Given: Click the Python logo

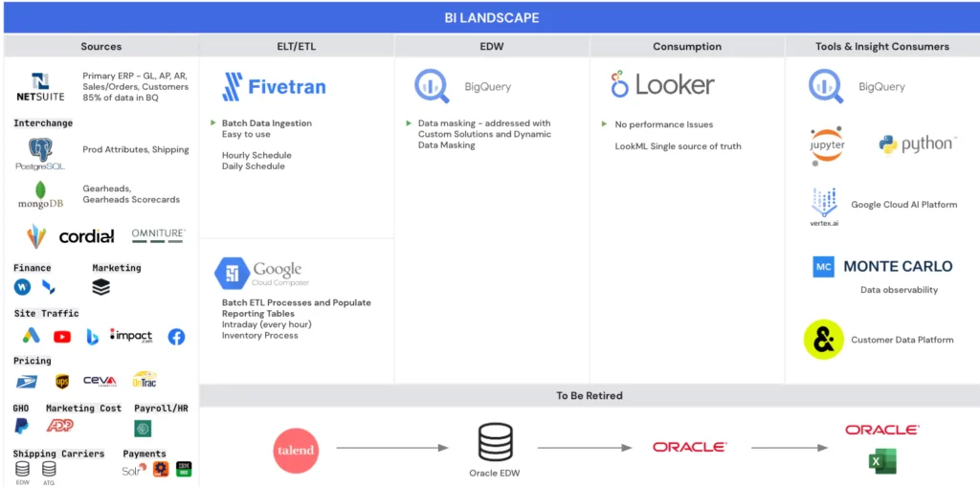Looking at the screenshot, I should pos(917,144).
